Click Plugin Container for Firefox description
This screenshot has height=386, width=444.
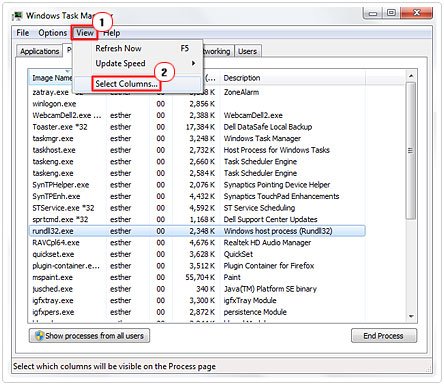point(269,266)
